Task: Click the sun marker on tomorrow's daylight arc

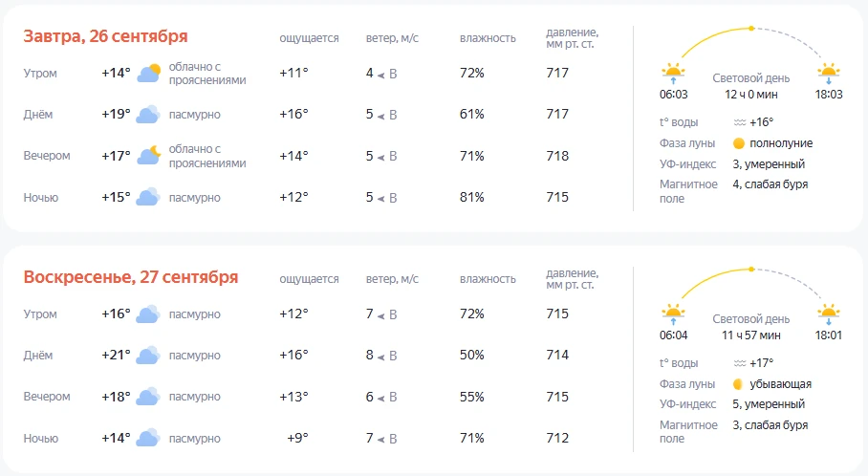Action: pyautogui.click(x=751, y=29)
